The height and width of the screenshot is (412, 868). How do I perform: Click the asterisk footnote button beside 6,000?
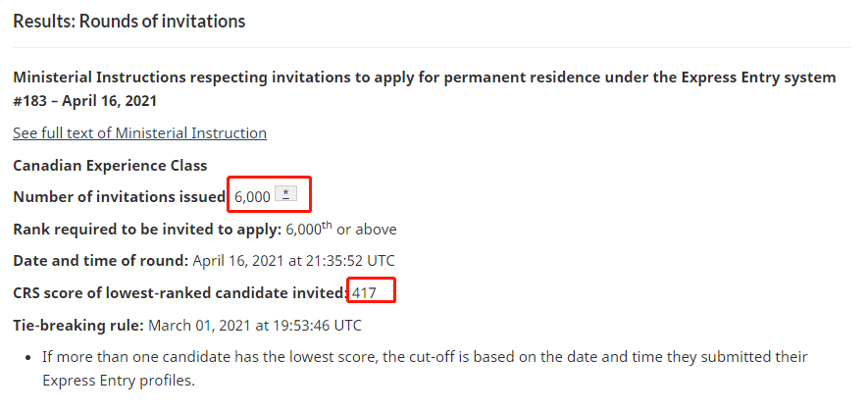pyautogui.click(x=285, y=193)
